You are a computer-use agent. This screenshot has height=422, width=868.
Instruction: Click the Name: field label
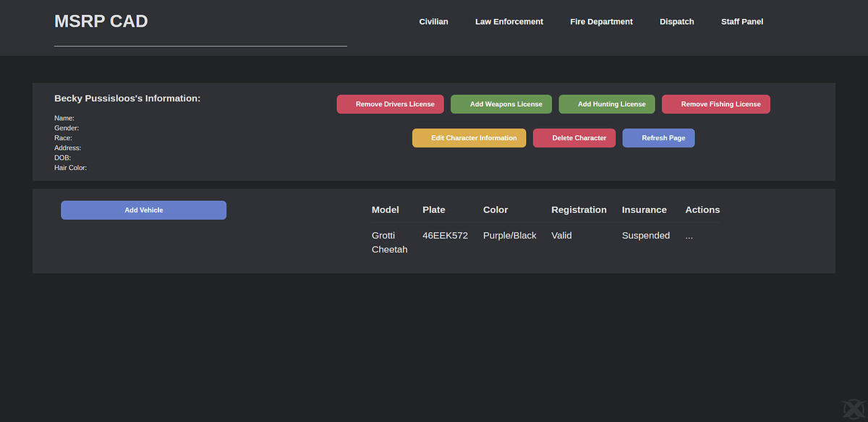click(x=64, y=118)
